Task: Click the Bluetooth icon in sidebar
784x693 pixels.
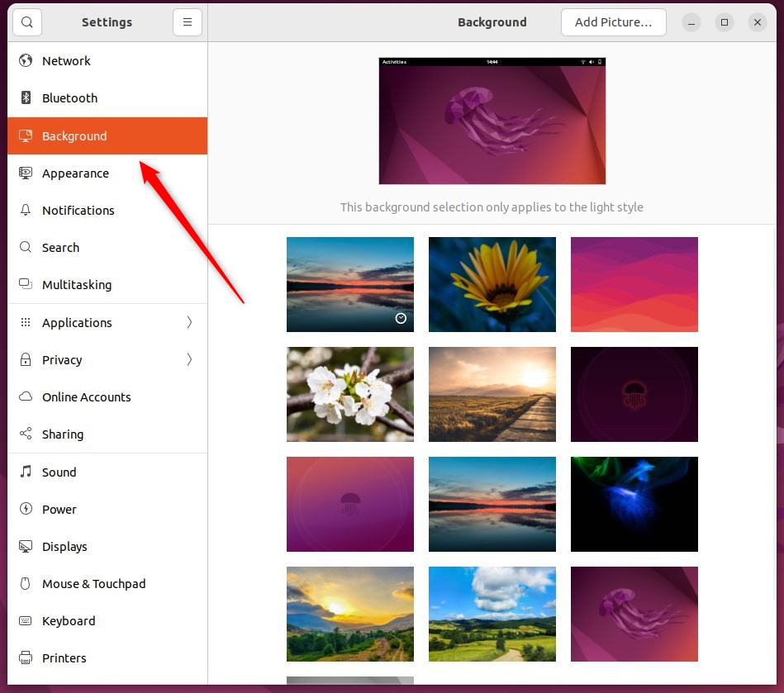Action: click(26, 97)
